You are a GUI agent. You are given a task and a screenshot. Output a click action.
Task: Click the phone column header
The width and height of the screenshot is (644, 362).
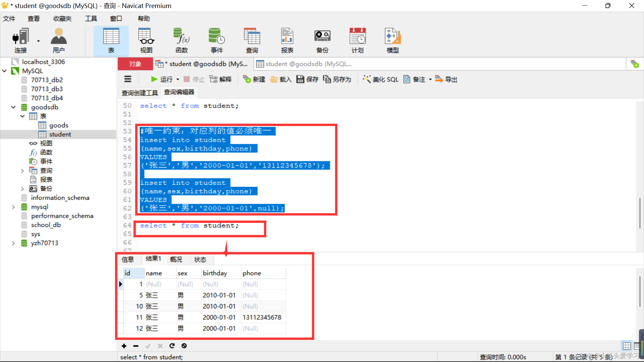pos(263,273)
